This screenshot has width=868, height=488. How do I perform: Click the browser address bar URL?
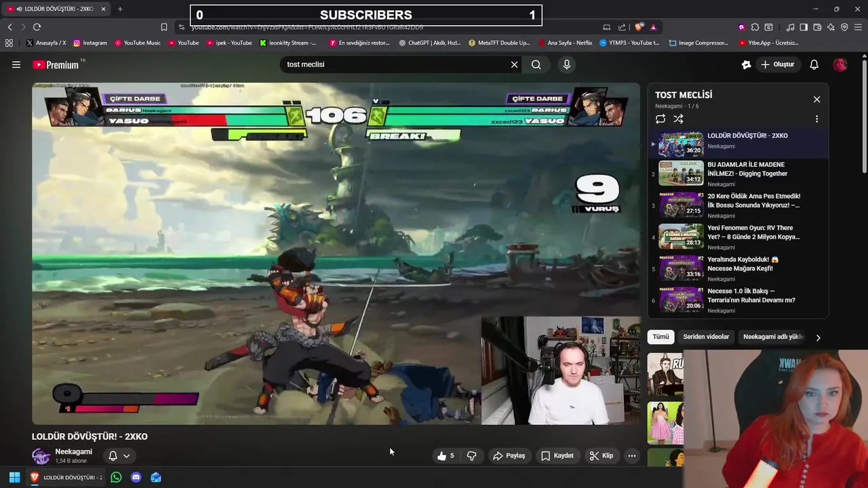point(307,27)
